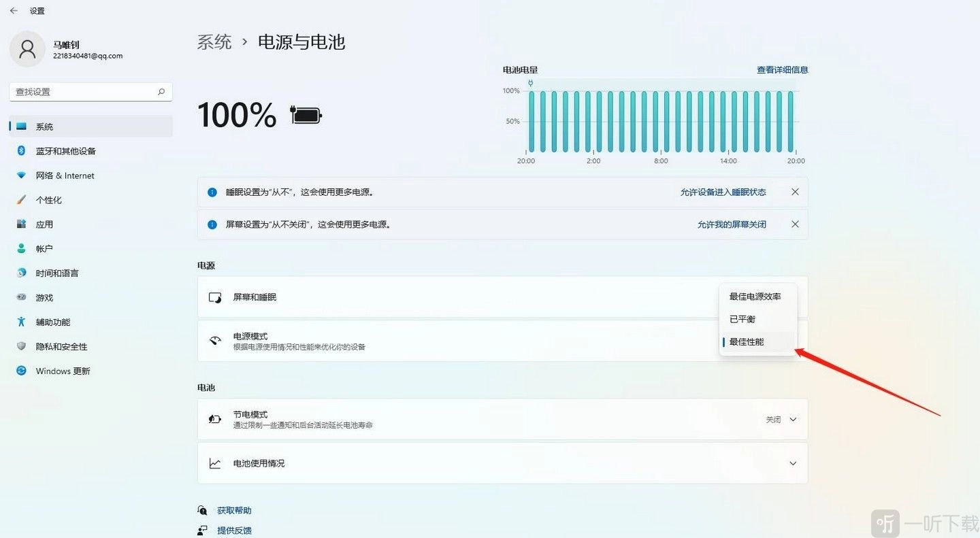Choose 已平衡 from the power mode dropdown
Image resolution: width=980 pixels, height=538 pixels.
coord(742,319)
